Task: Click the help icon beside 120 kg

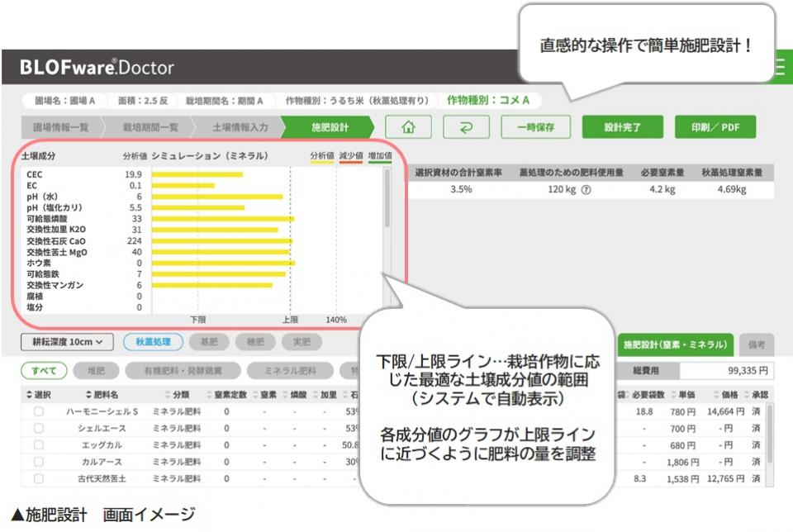Action: click(x=586, y=189)
